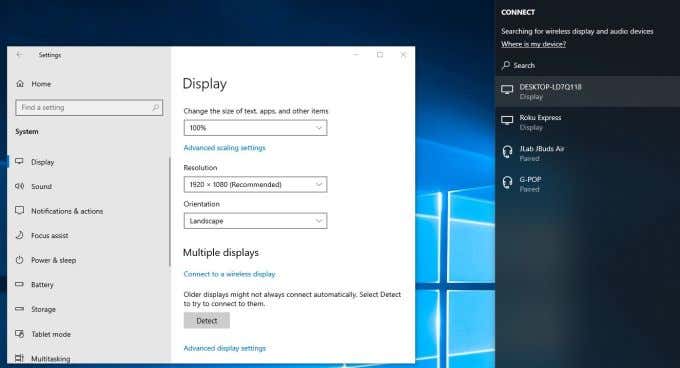
Task: Go to the Focus assist section
Action: tap(88, 235)
